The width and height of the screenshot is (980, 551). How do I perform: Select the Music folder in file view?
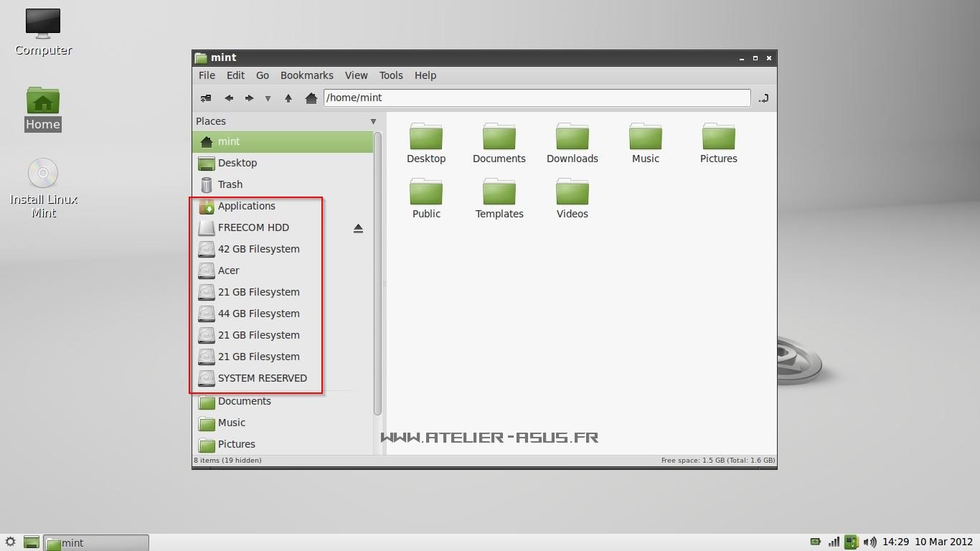pyautogui.click(x=646, y=143)
